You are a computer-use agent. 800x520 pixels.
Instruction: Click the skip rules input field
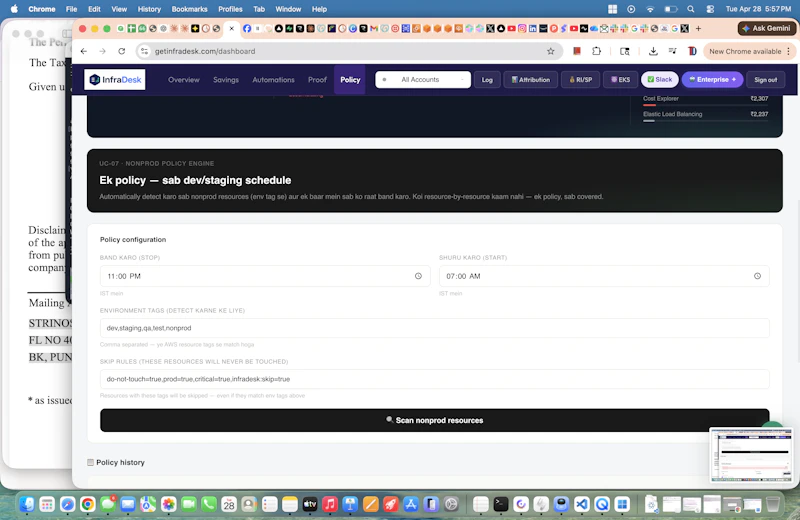point(435,379)
